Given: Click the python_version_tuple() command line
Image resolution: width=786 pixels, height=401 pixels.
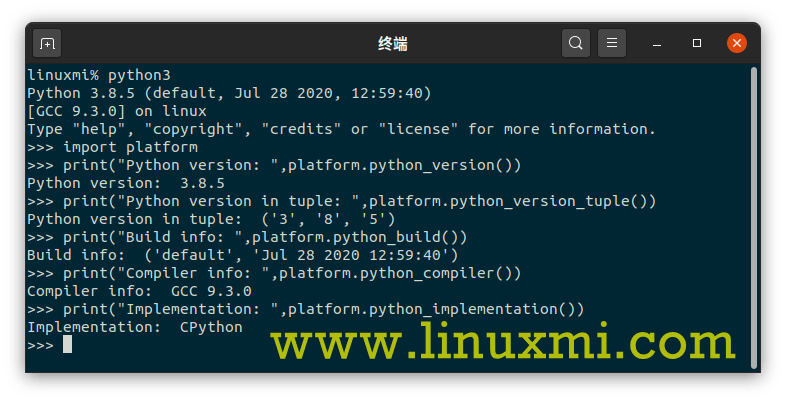Looking at the screenshot, I should [341, 201].
